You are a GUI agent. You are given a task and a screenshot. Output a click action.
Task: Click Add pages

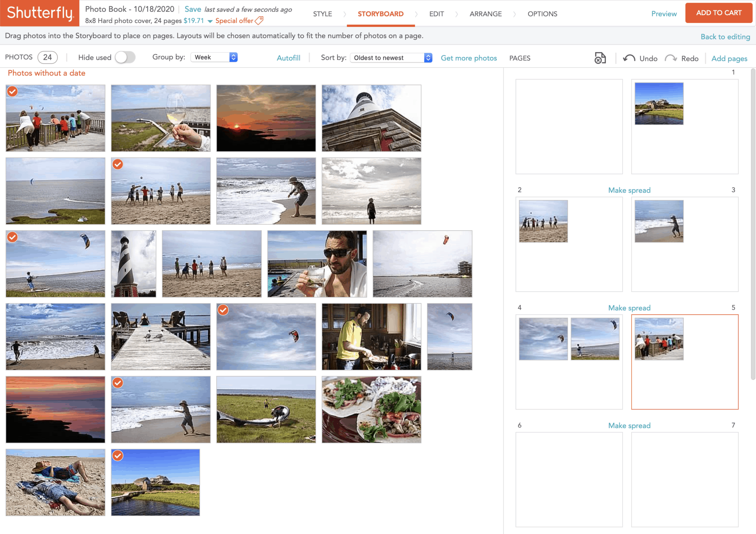[729, 58]
